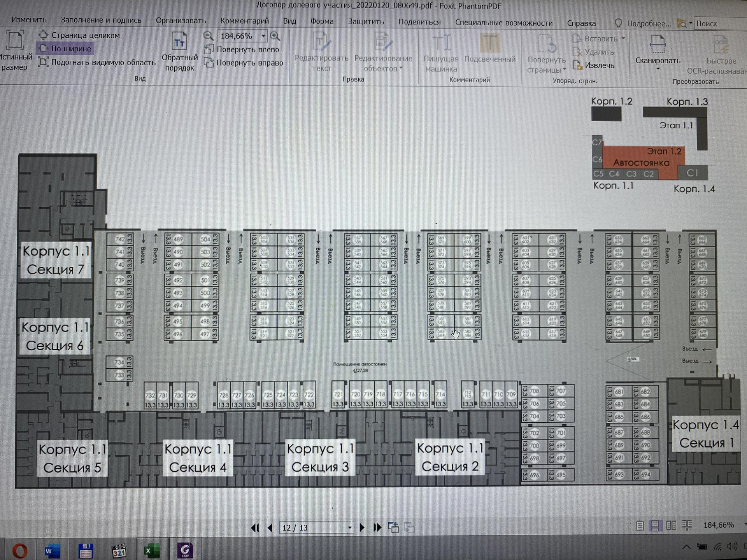
Task: Click the zoom out magnifier icon
Action: tap(209, 36)
